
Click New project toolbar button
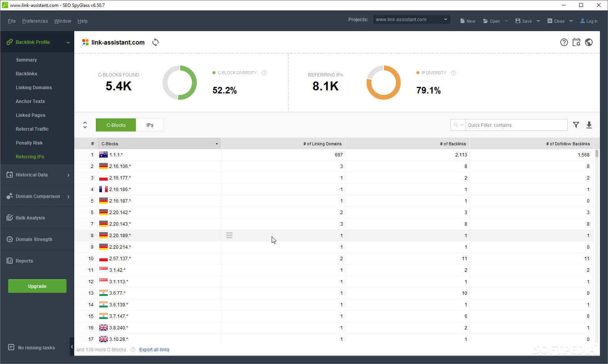point(468,21)
